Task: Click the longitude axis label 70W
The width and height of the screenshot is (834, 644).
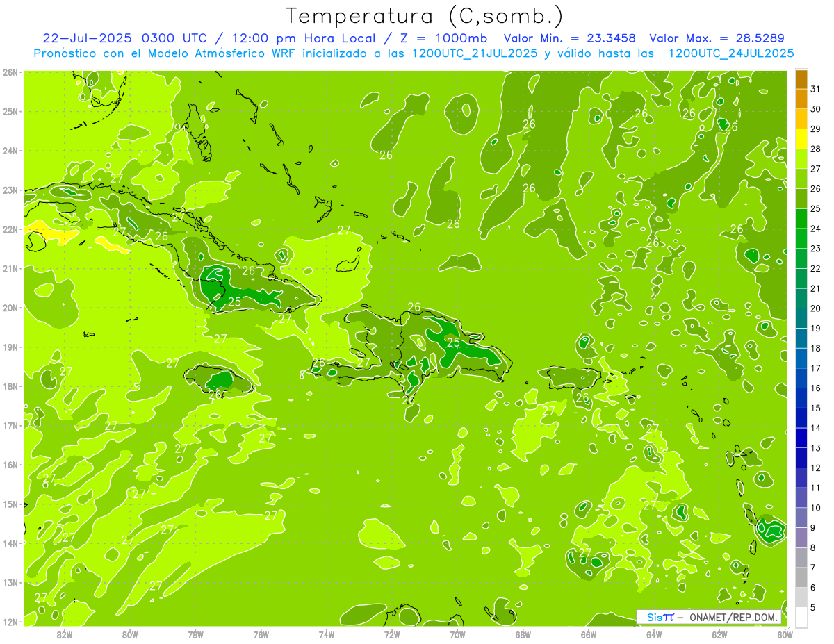Action: pyautogui.click(x=457, y=634)
